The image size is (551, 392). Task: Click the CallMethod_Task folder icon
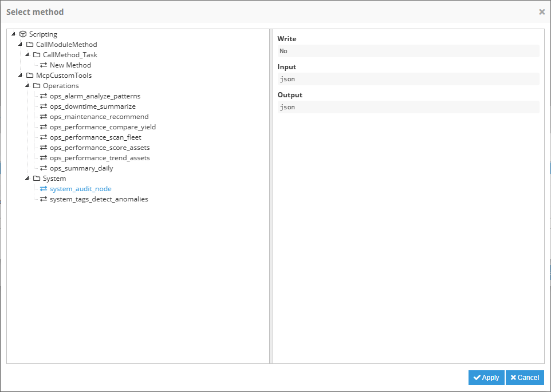pos(37,55)
